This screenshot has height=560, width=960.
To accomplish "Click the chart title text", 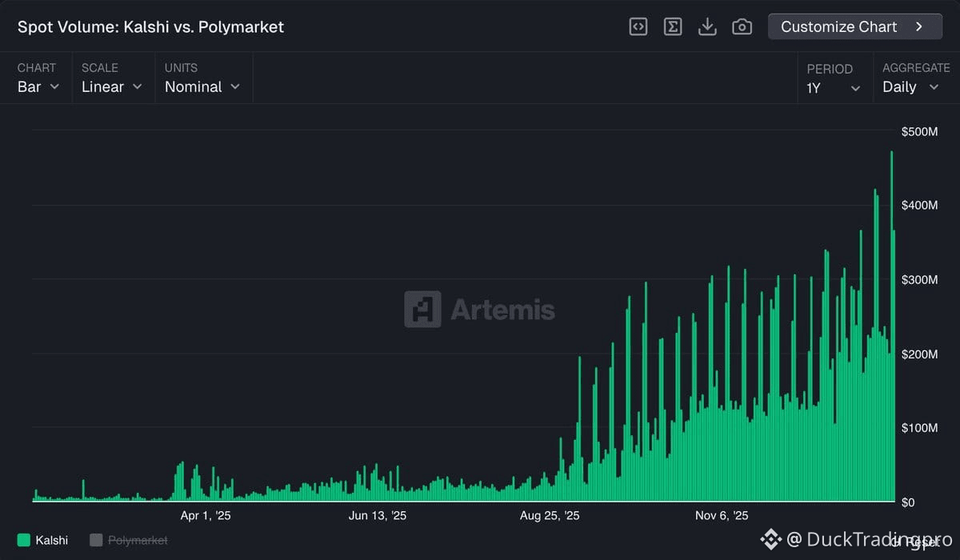I will click(x=150, y=26).
